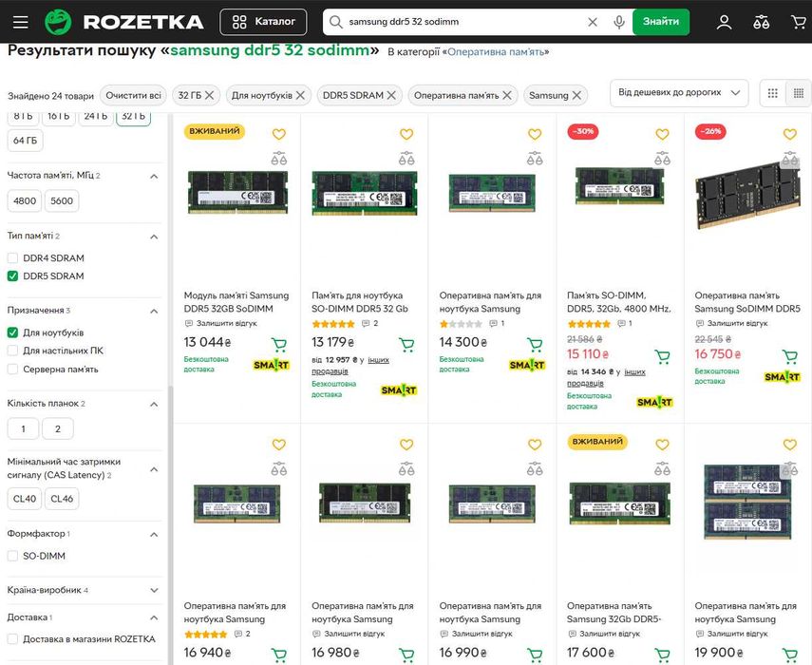Add 14 300 ₴ product to wishlist
The width and height of the screenshot is (812, 665).
coord(535,134)
